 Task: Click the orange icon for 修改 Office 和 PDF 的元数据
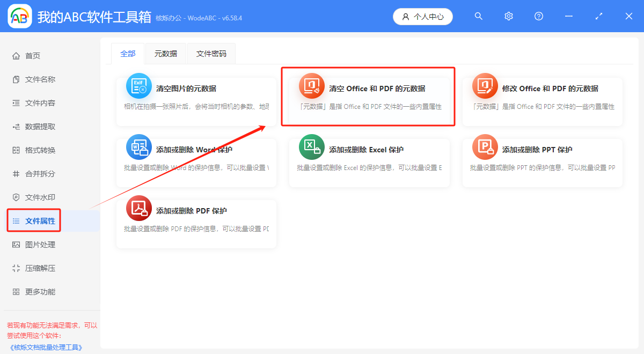[x=485, y=86]
